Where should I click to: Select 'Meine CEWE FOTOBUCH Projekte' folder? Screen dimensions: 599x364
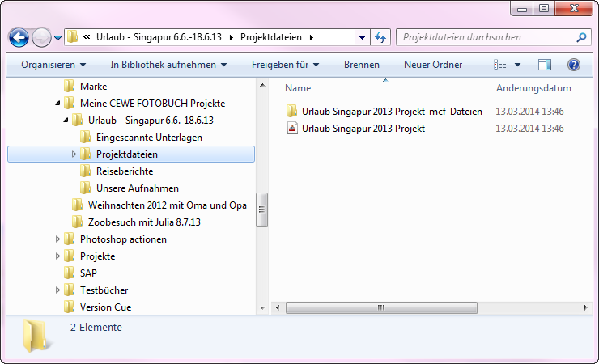coord(152,104)
